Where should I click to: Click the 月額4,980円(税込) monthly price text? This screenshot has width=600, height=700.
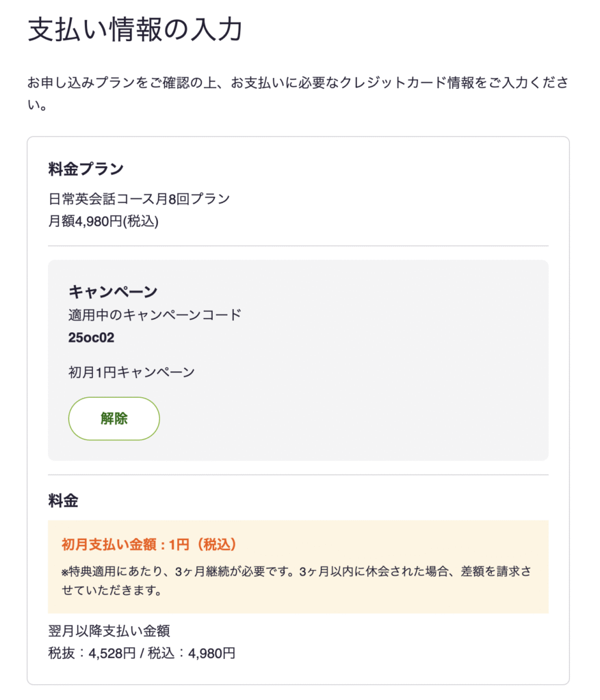[x=103, y=221]
